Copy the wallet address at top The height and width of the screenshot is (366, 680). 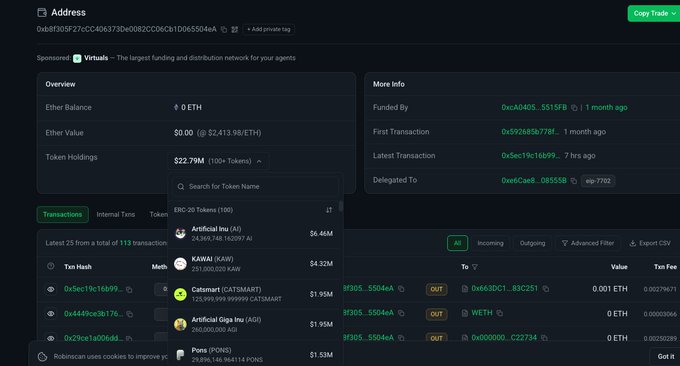pyautogui.click(x=224, y=29)
